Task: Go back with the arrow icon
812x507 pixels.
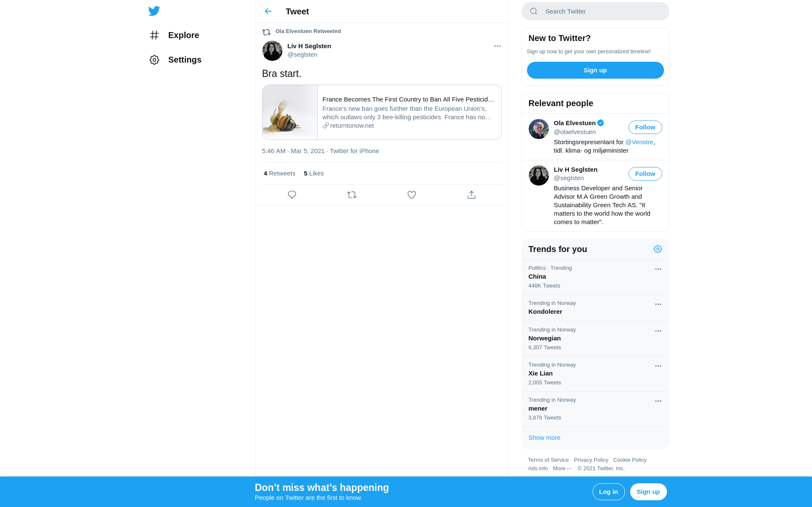Action: point(268,11)
